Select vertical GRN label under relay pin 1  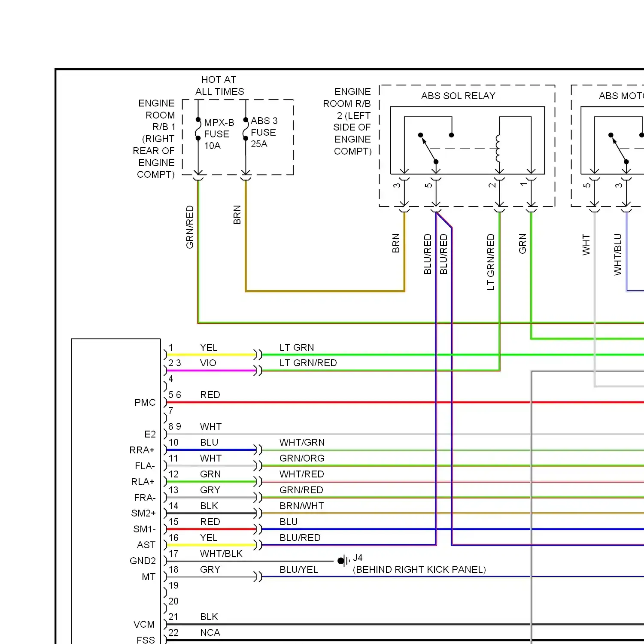(522, 243)
